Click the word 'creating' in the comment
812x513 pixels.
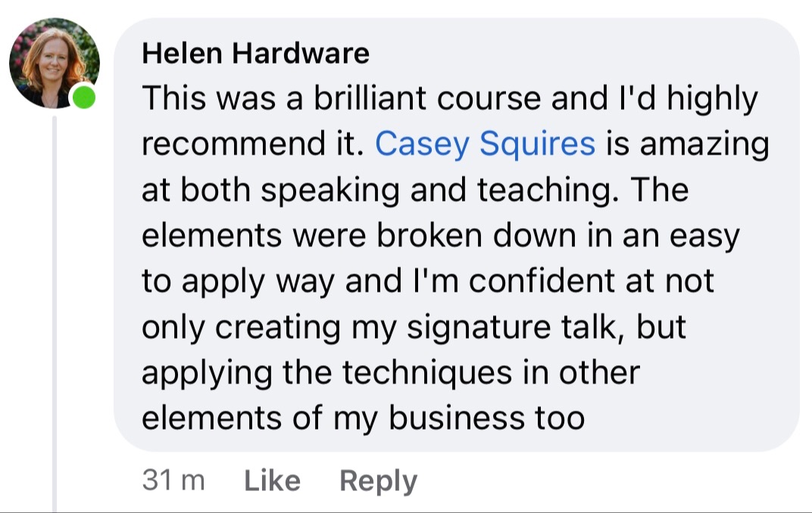277,327
